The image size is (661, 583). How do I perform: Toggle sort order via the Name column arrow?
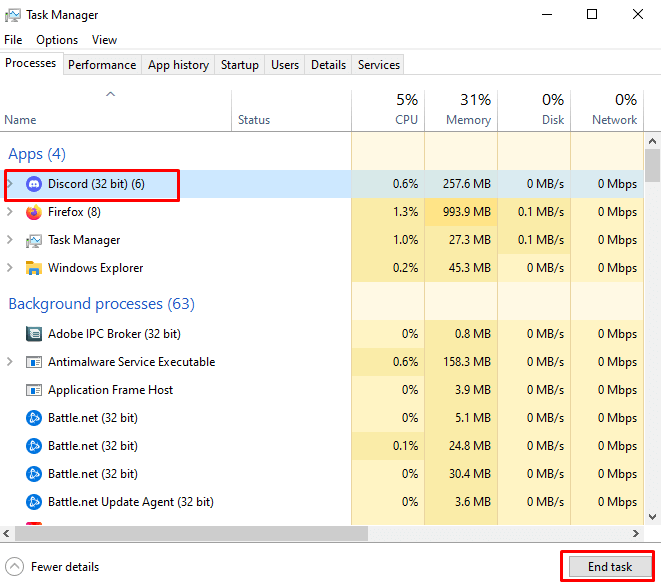[x=110, y=94]
